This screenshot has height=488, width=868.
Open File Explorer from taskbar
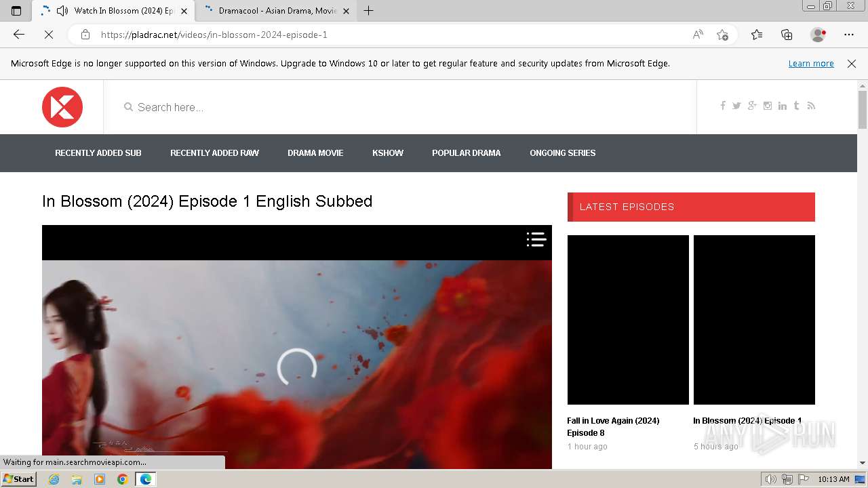tap(77, 479)
